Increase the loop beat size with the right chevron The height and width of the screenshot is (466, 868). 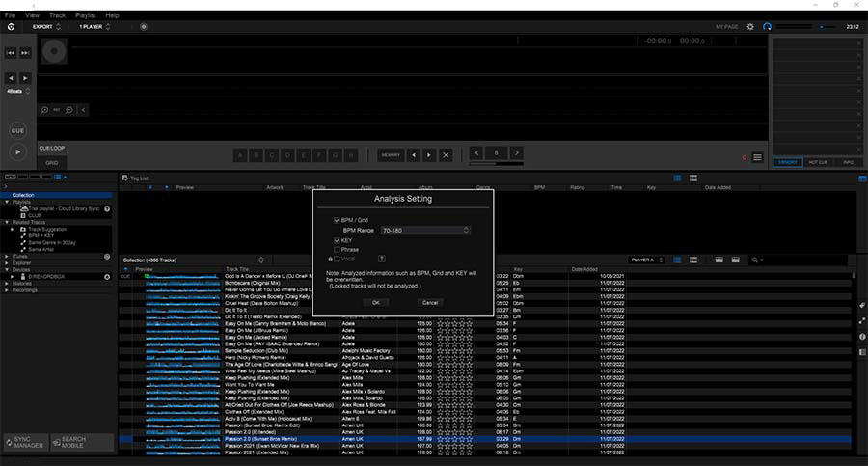[x=516, y=152]
